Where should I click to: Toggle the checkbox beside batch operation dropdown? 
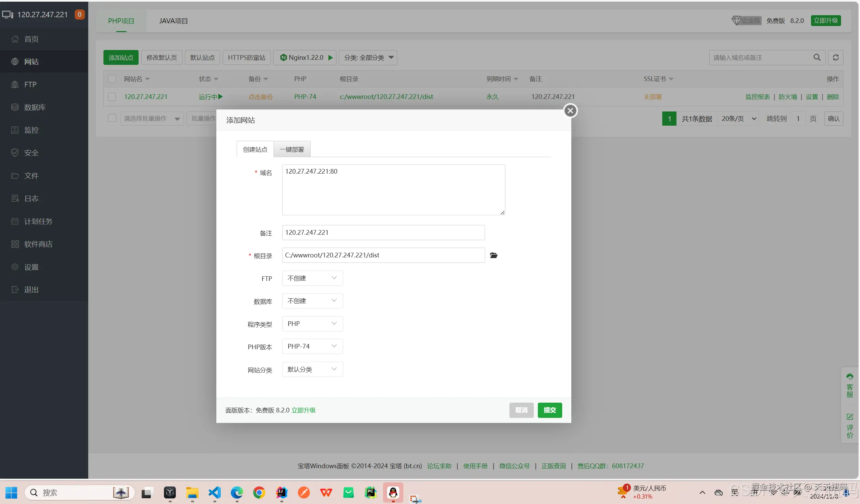click(x=112, y=118)
